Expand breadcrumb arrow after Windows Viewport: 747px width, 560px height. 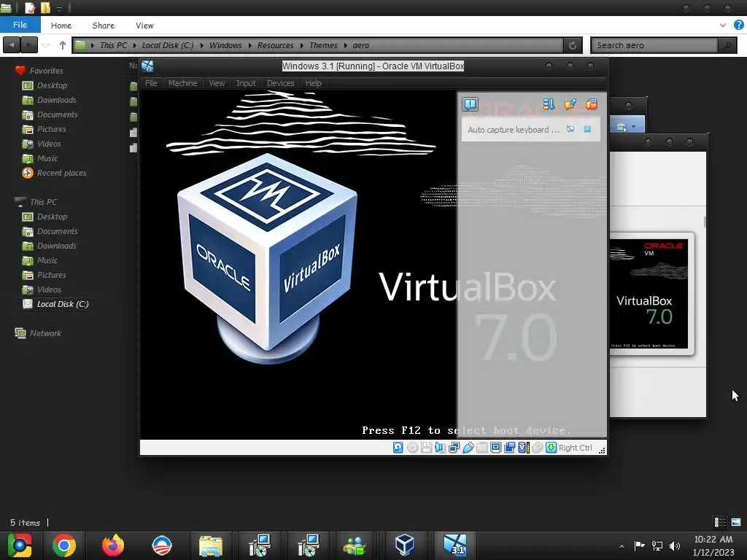point(250,45)
